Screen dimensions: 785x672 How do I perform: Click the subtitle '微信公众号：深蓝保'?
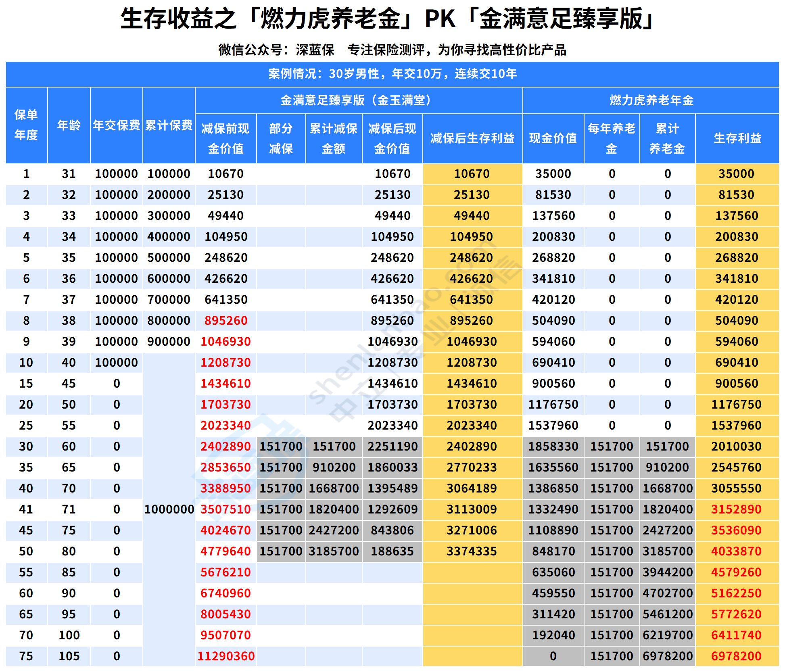point(276,50)
